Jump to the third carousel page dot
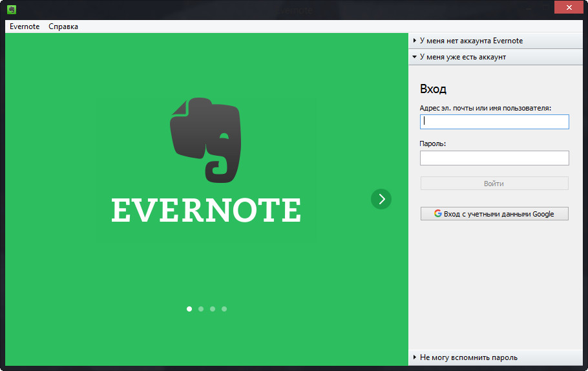This screenshot has width=588, height=371. click(x=213, y=309)
